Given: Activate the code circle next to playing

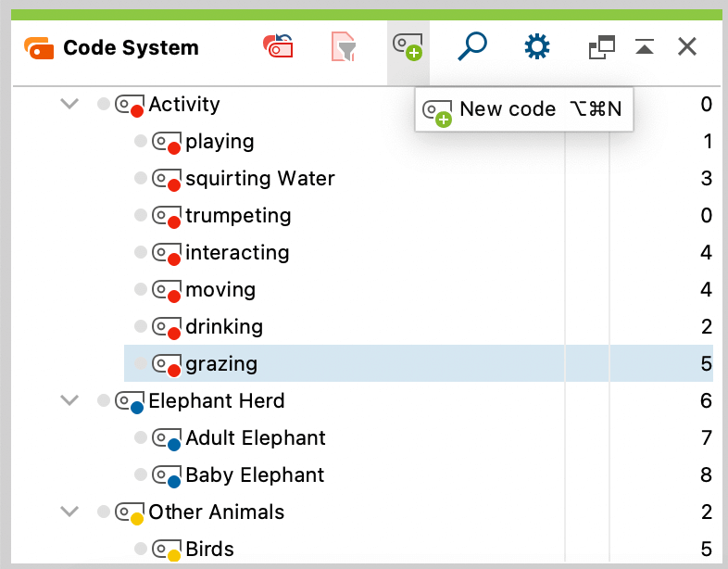Looking at the screenshot, I should (140, 141).
